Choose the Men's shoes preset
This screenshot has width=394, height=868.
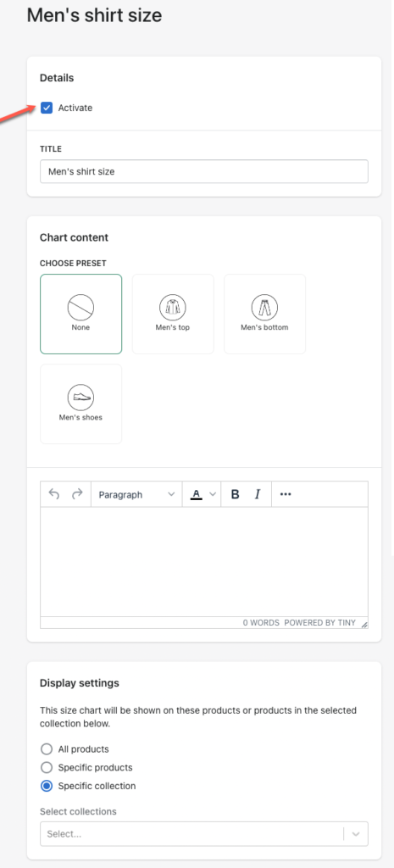coord(80,403)
